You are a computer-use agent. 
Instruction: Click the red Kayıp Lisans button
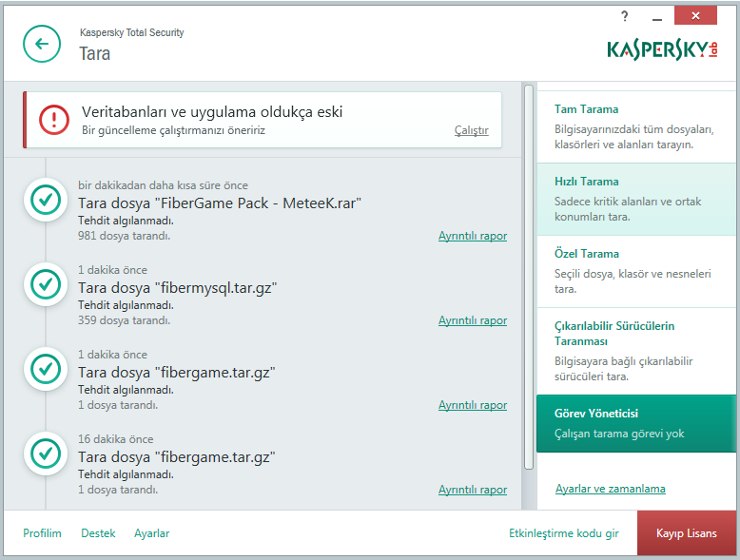coord(686,533)
